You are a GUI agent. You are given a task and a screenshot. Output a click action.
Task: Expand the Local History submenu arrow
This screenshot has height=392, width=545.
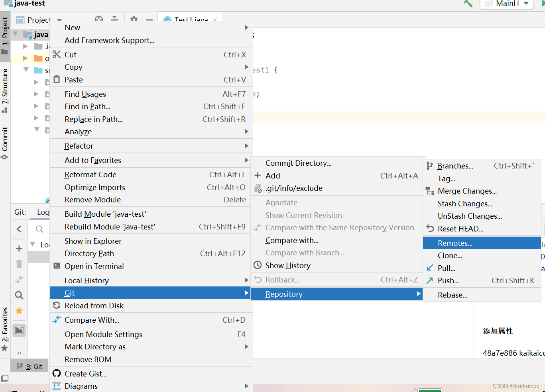click(x=246, y=280)
